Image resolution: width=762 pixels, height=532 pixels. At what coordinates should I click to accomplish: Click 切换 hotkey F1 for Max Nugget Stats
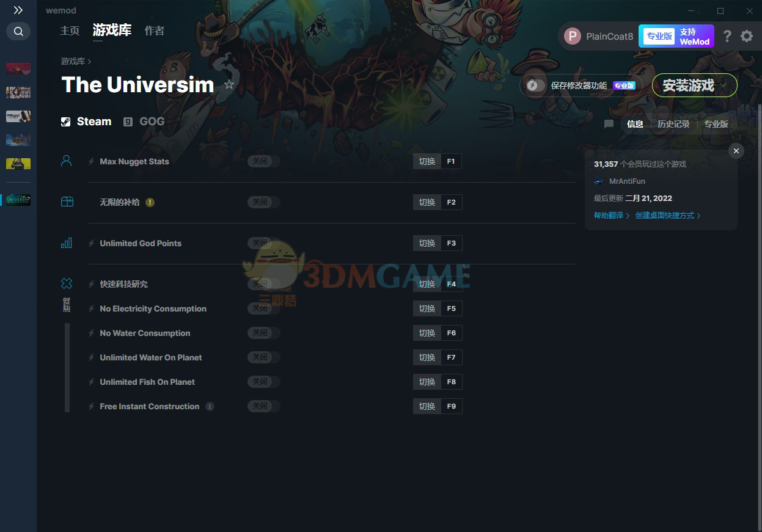pos(438,161)
